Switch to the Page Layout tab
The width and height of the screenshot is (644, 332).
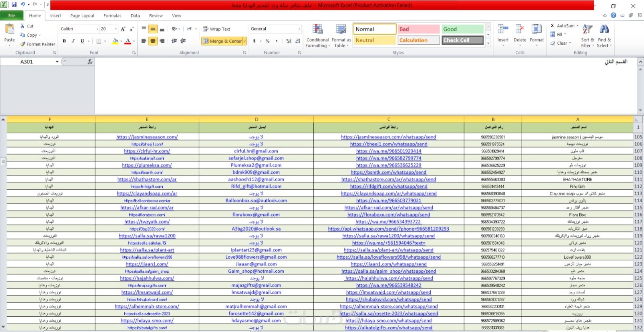82,16
